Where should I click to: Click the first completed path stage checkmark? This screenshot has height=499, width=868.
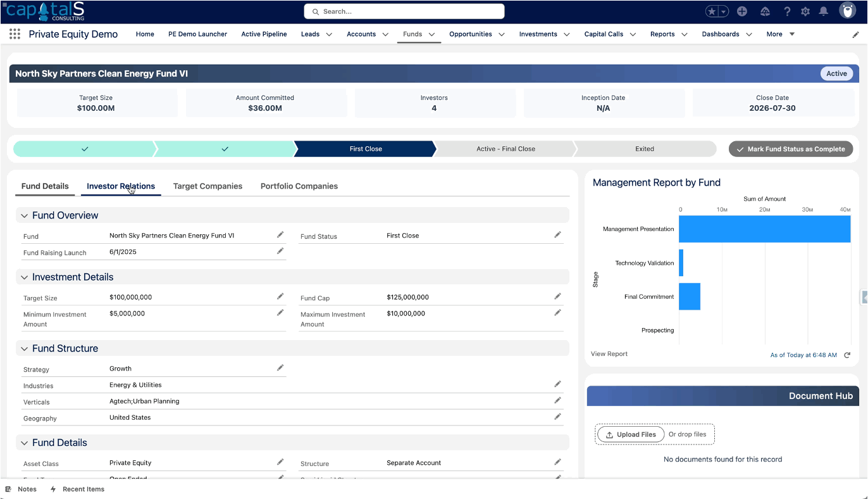(x=85, y=149)
